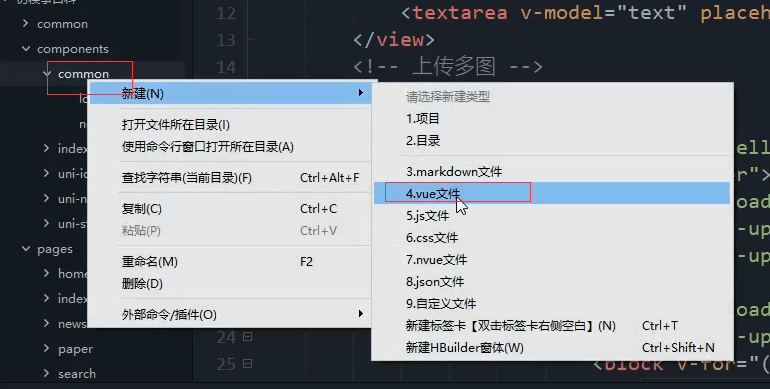
Task: Create a new 1.项目
Action: tap(423, 119)
